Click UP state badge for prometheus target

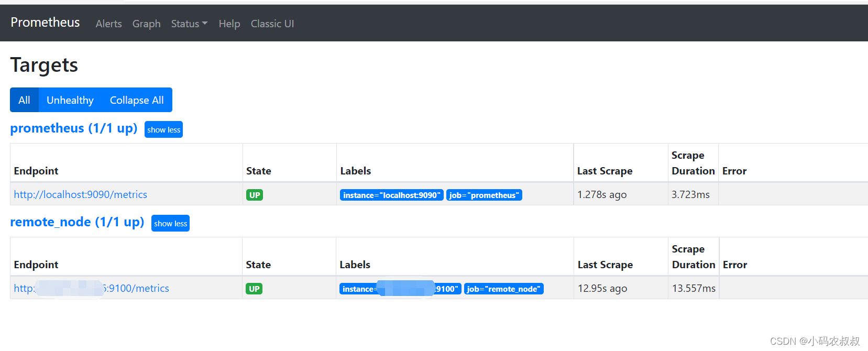click(255, 195)
